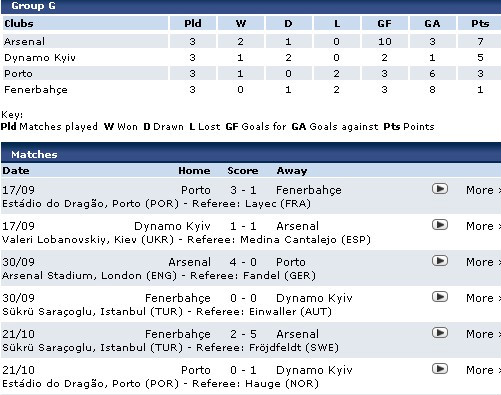Click the Group G section header
Viewport: 501px width, 395px height.
coord(251,6)
